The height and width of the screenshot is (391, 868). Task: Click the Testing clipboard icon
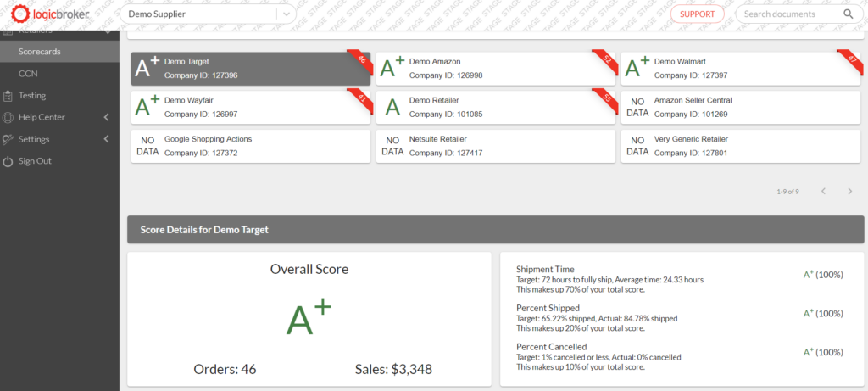[8, 96]
